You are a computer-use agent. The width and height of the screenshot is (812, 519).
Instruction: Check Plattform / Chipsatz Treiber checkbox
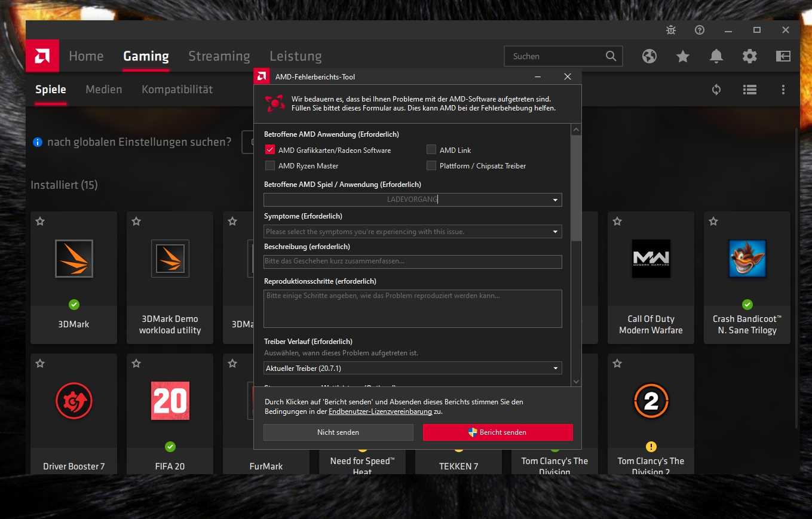pos(431,165)
